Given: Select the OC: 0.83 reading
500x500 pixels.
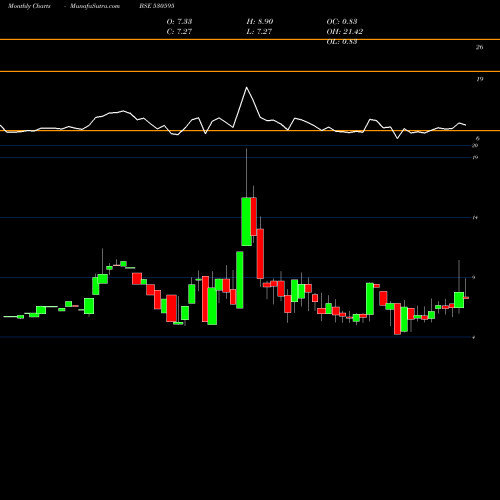Looking at the screenshot, I should [342, 21].
